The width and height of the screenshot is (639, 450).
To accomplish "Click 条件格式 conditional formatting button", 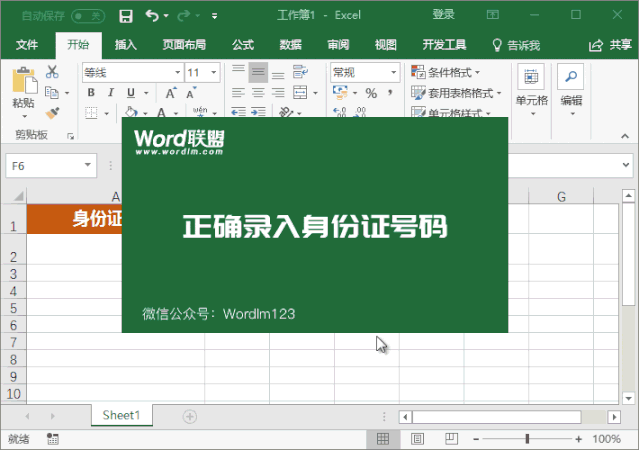I will pyautogui.click(x=445, y=73).
